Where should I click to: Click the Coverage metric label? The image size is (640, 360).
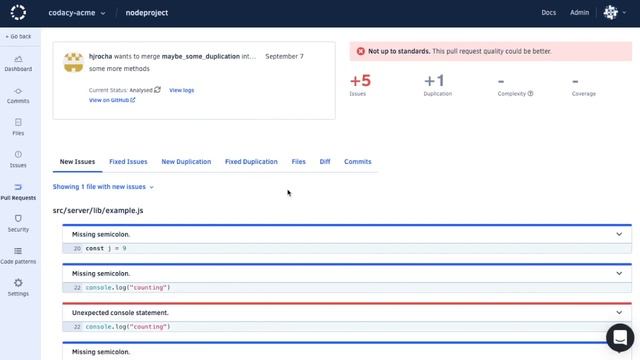coord(584,93)
